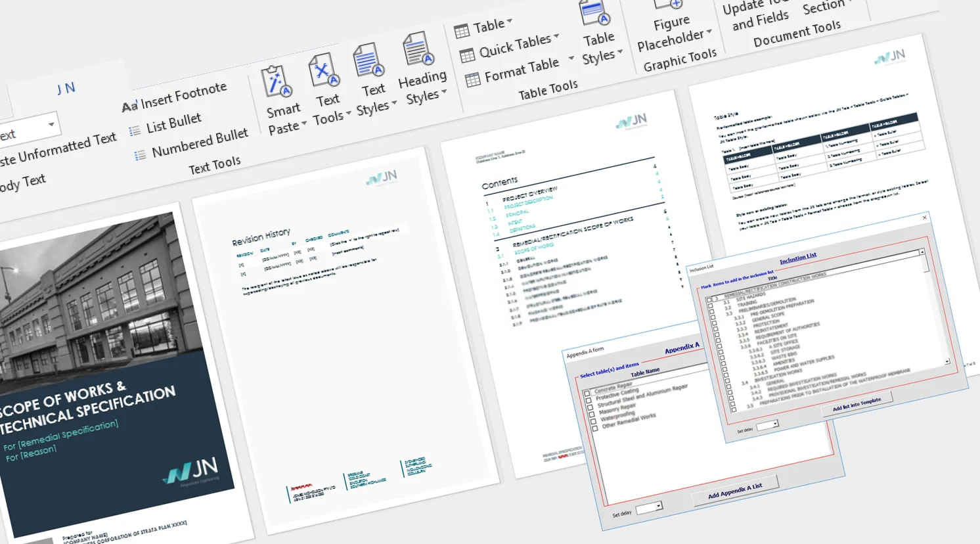Click the Insert Footnote Aa icon

[x=129, y=106]
